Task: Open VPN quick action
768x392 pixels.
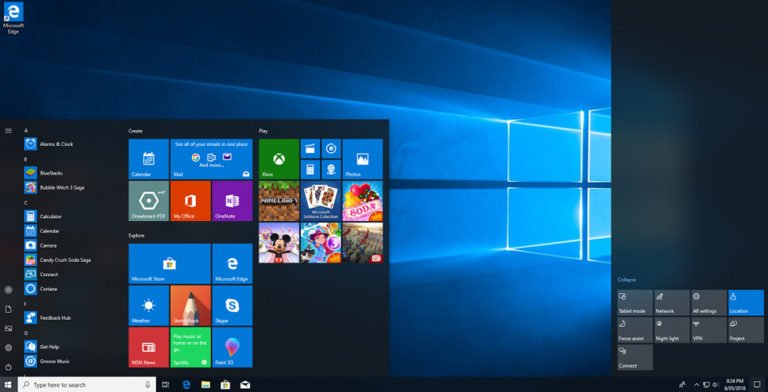Action: pyautogui.click(x=709, y=330)
